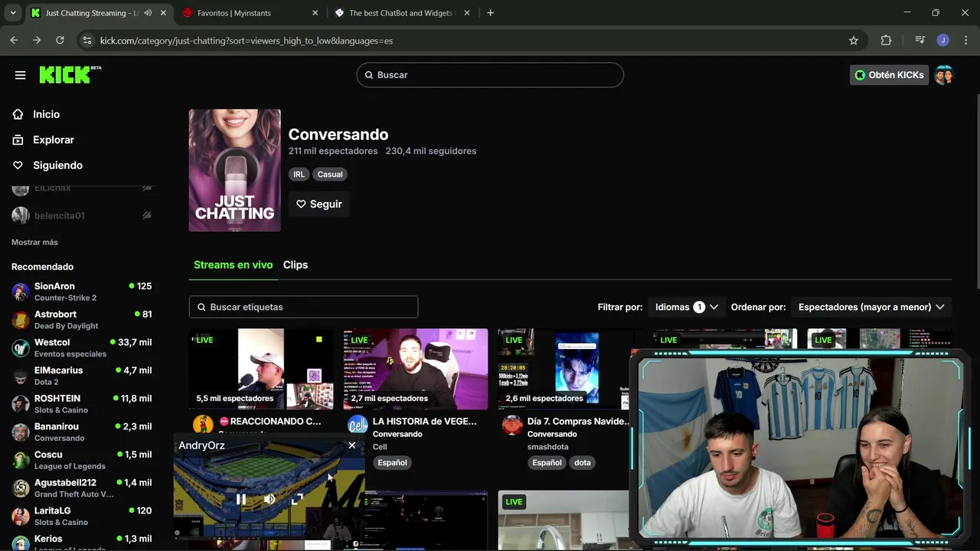The height and width of the screenshot is (551, 980).
Task: Switch to the Clips tab
Action: [x=296, y=265]
